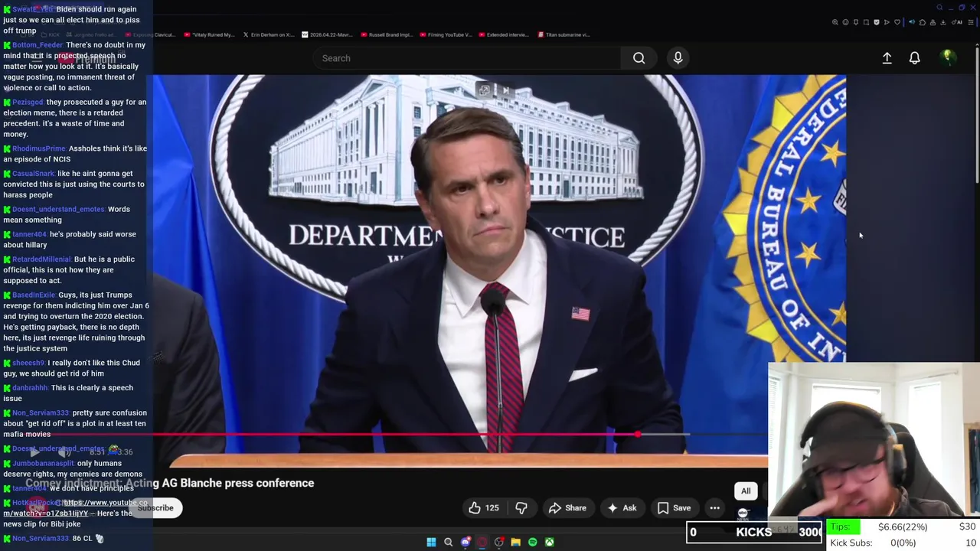Image resolution: width=980 pixels, height=551 pixels.
Task: Click the search tabs icon in title bar
Action: point(939,8)
